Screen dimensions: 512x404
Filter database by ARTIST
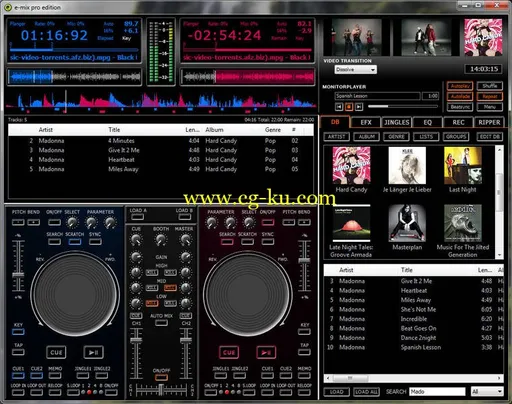click(337, 137)
